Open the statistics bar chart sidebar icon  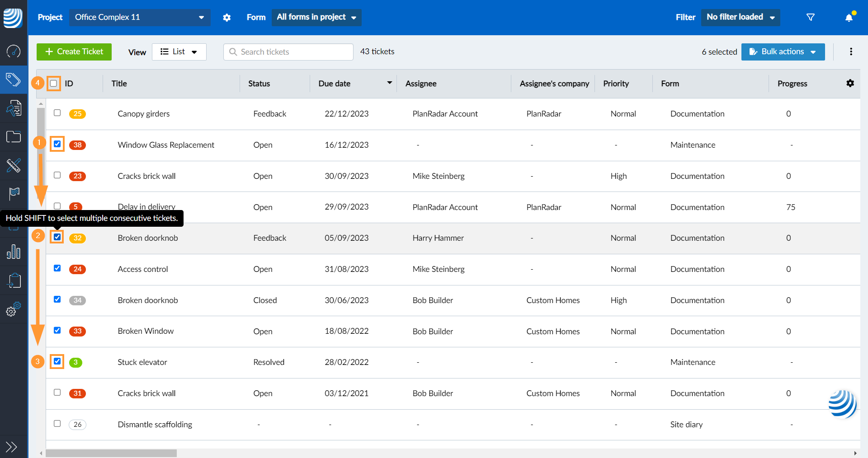point(14,252)
